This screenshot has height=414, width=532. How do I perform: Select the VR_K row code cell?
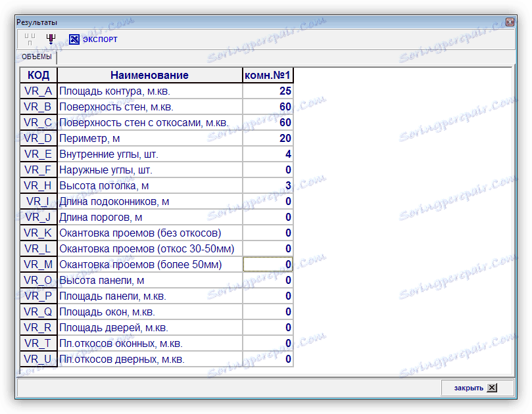click(38, 233)
